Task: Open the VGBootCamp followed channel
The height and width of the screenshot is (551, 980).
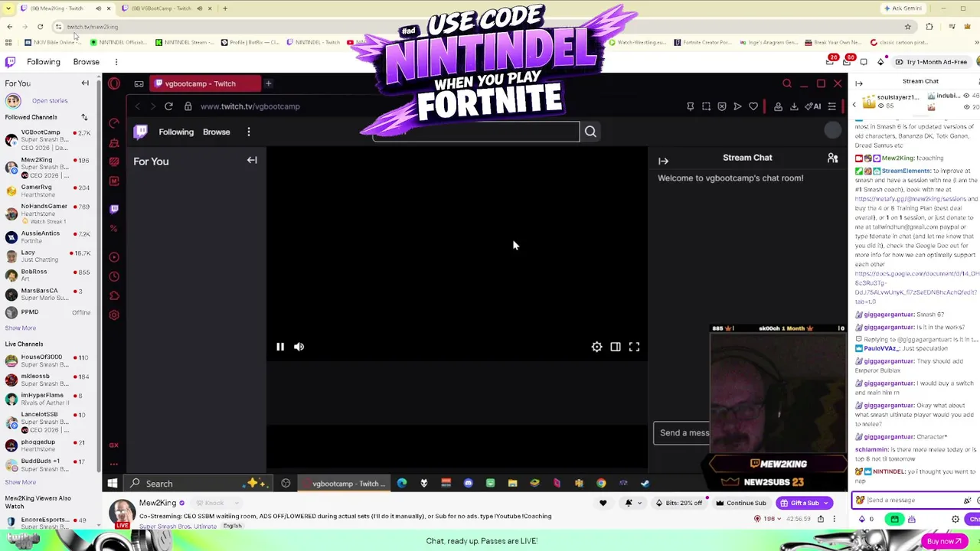Action: pyautogui.click(x=47, y=140)
